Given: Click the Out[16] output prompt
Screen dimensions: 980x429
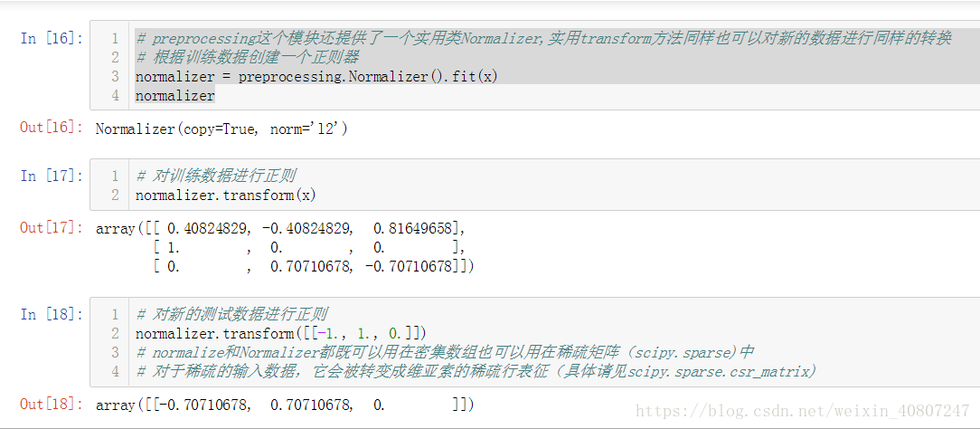Looking at the screenshot, I should pyautogui.click(x=52, y=128).
